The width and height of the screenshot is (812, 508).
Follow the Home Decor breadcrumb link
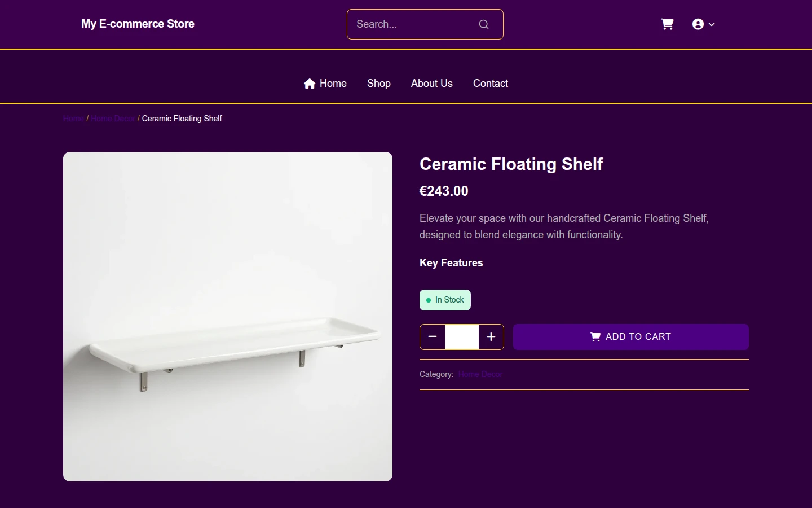pyautogui.click(x=113, y=119)
